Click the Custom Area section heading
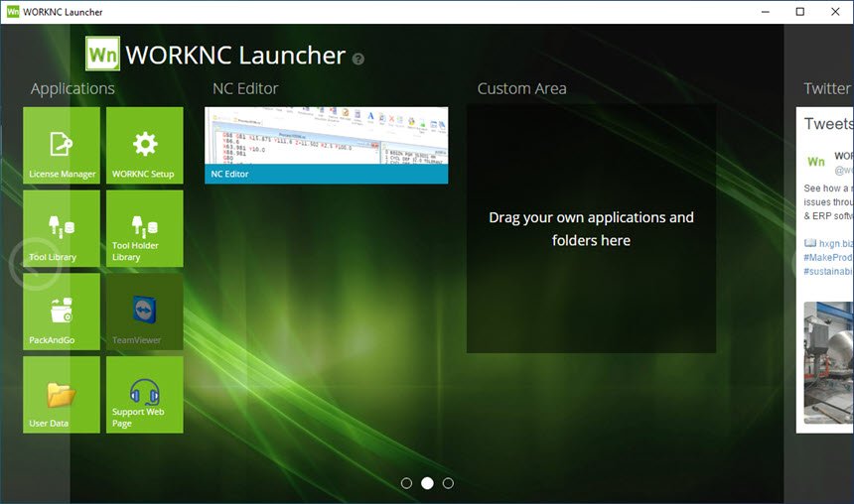Image resolution: width=854 pixels, height=504 pixels. (521, 88)
